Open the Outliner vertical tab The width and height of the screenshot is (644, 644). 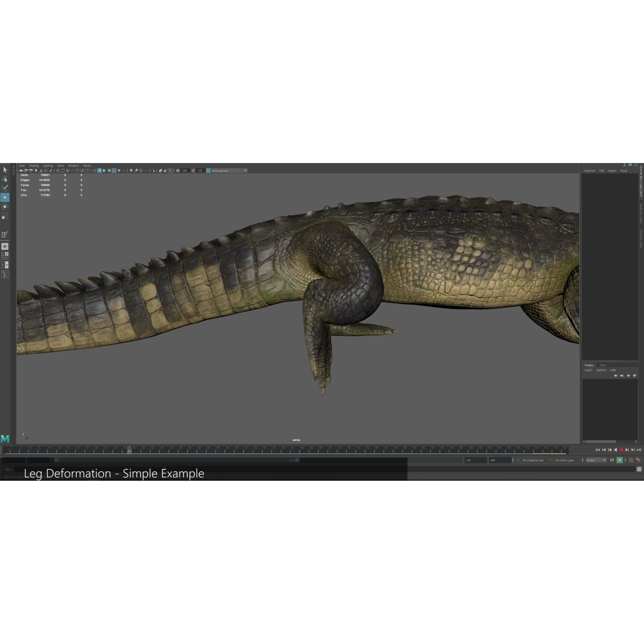[x=13, y=170]
